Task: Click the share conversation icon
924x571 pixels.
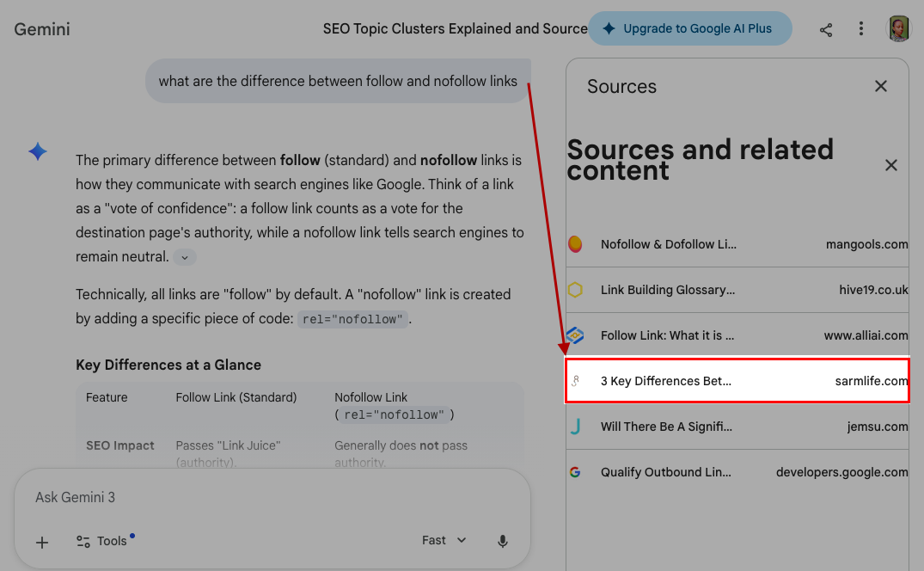Action: pos(826,29)
